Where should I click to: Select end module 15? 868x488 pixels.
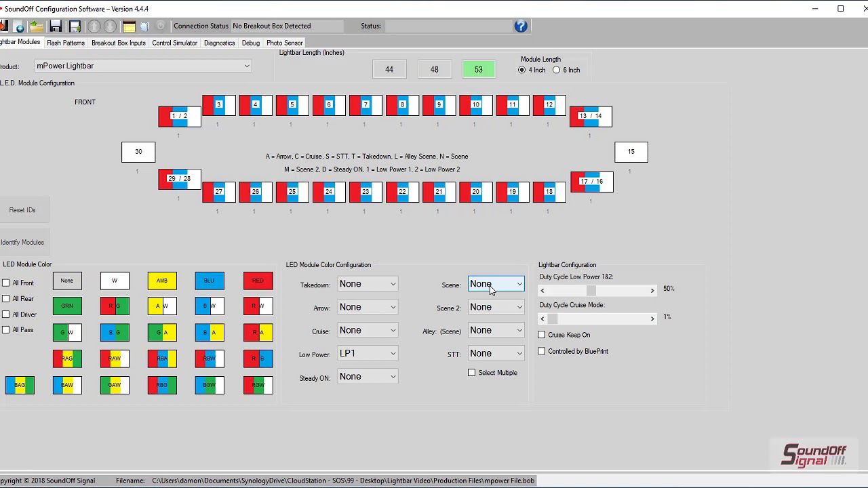point(631,152)
